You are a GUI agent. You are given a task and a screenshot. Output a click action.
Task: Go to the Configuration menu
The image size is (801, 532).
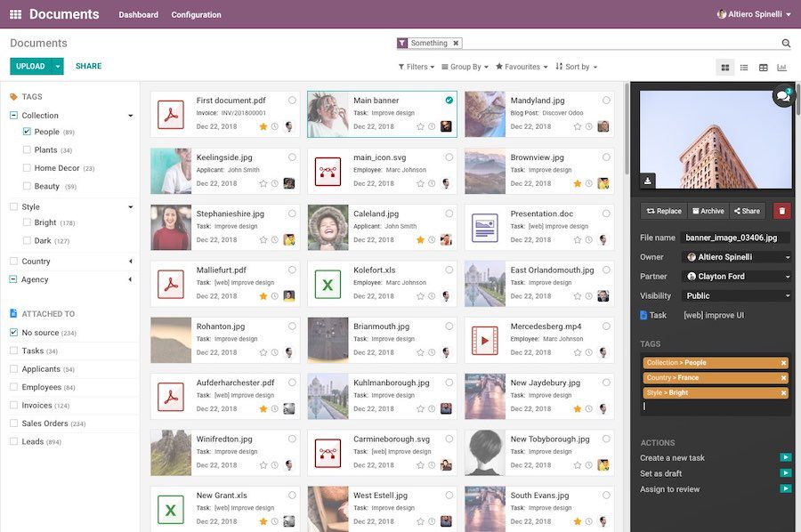pyautogui.click(x=196, y=14)
